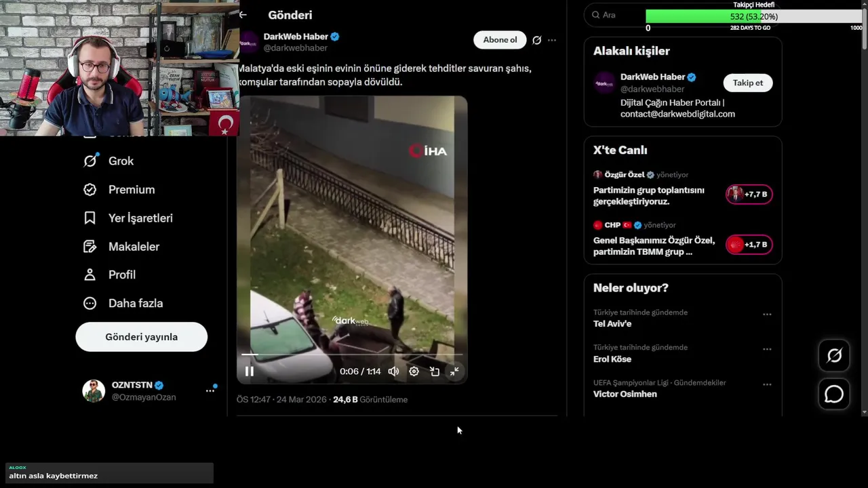Open the Victor Osimhen trending topic
Screen dimensions: 868x488
625,394
